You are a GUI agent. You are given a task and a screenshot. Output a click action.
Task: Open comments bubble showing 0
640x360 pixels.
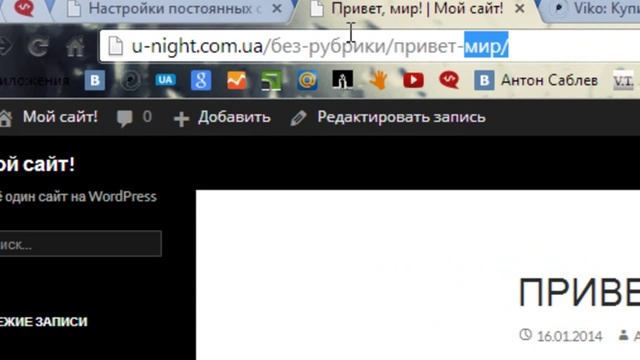[134, 118]
